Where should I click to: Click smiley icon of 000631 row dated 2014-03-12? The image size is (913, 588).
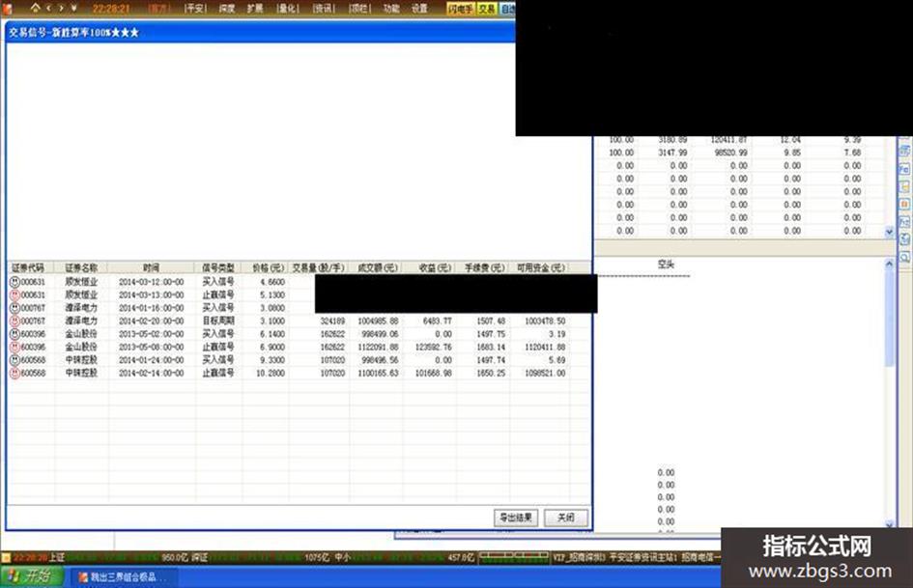point(14,281)
